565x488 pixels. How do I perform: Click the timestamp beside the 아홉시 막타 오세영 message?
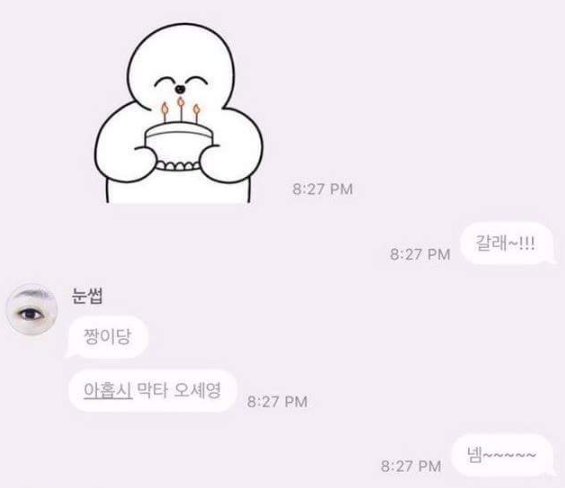pyautogui.click(x=277, y=402)
